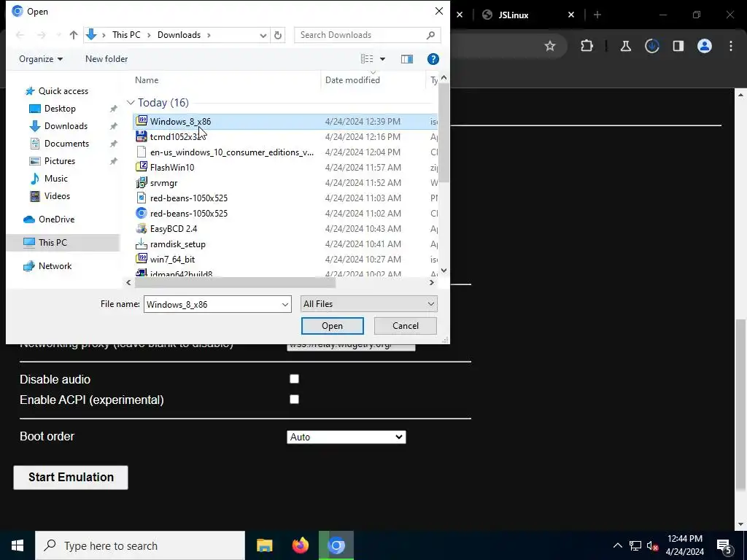Select Downloads in the navigation pane
Screen dimensions: 747x560
pos(66,126)
